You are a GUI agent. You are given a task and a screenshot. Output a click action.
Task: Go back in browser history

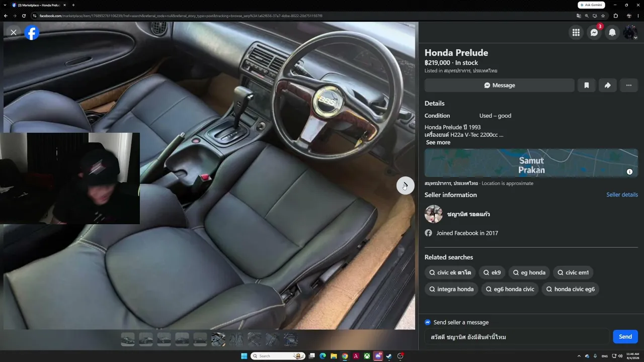pyautogui.click(x=6, y=16)
